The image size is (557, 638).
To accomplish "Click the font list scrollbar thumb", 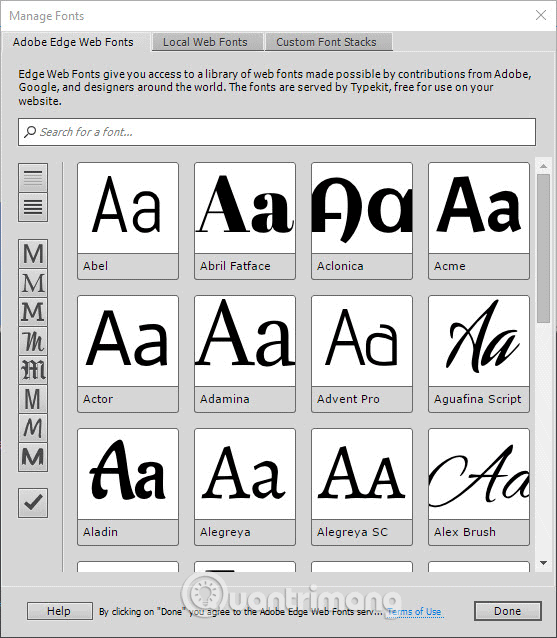I will coord(543,249).
